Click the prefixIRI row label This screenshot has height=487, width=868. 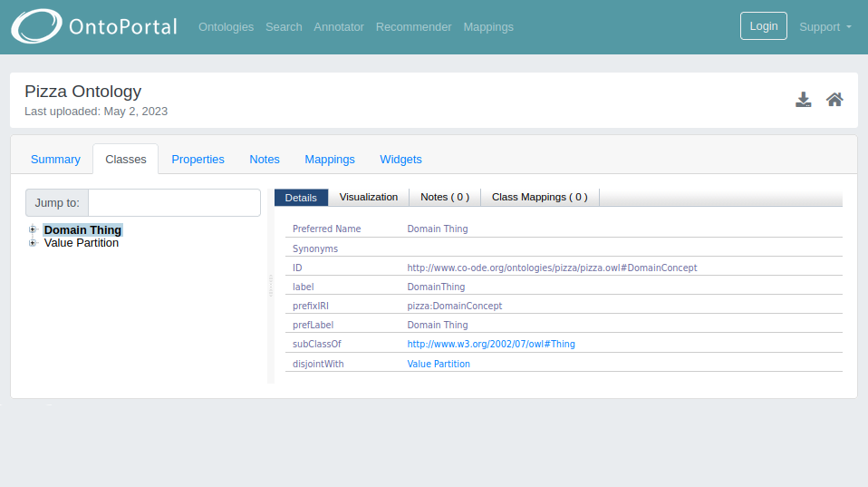click(x=311, y=306)
